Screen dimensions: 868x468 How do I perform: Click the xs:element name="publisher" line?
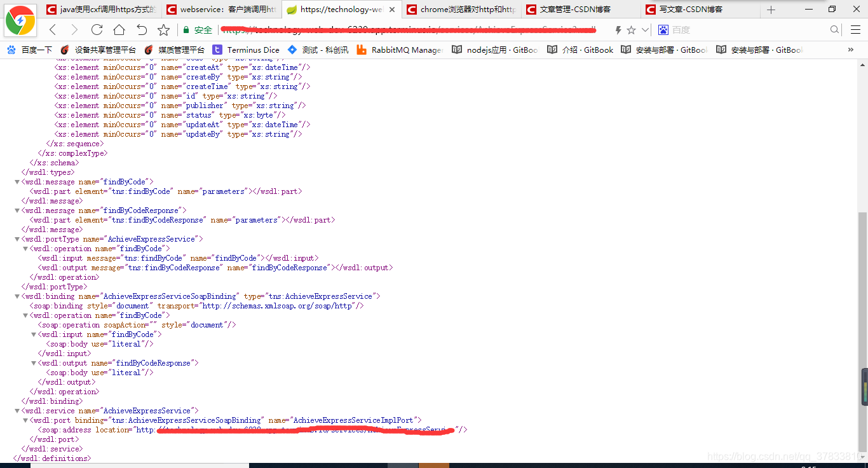[180, 106]
